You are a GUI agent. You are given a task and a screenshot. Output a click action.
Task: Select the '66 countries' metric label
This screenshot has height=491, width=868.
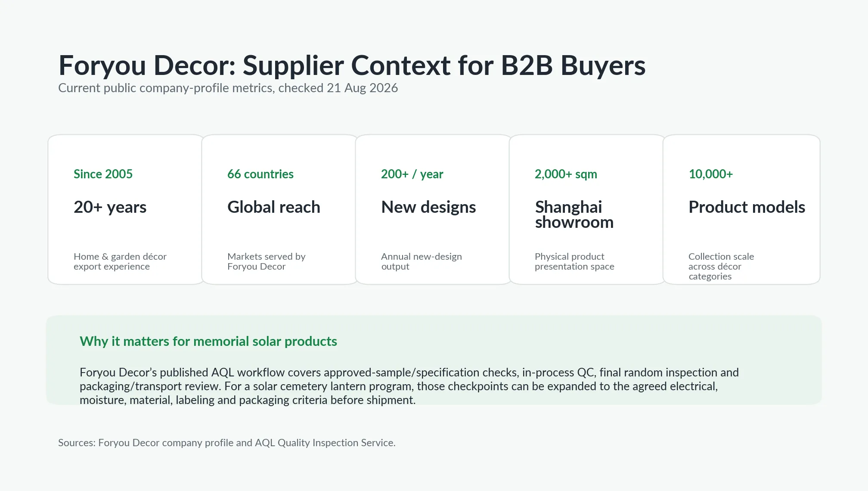point(260,174)
